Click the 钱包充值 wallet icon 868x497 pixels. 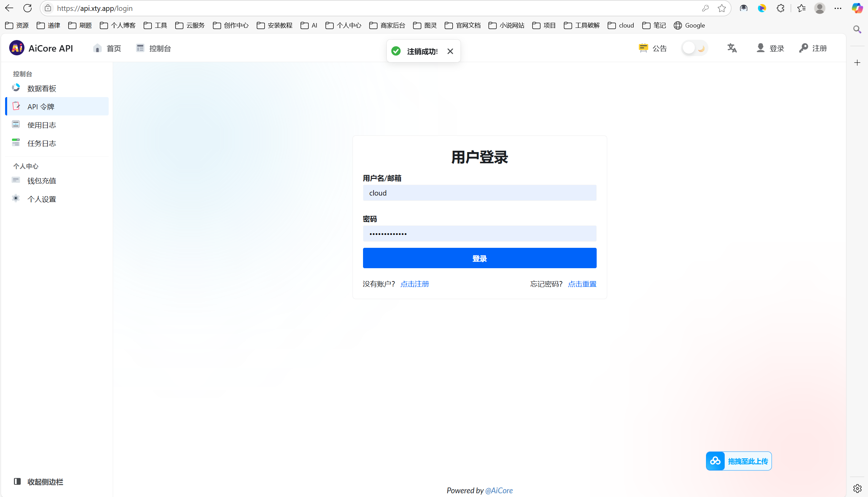(16, 180)
